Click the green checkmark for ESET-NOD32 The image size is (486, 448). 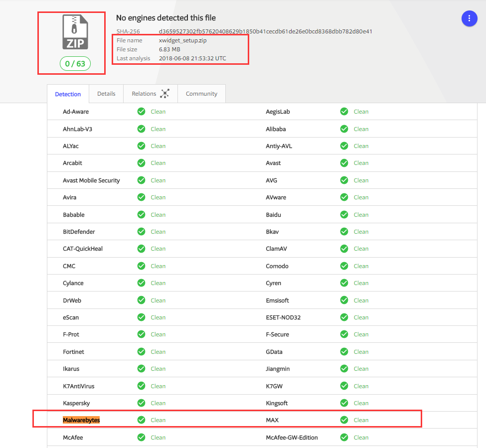click(x=344, y=317)
